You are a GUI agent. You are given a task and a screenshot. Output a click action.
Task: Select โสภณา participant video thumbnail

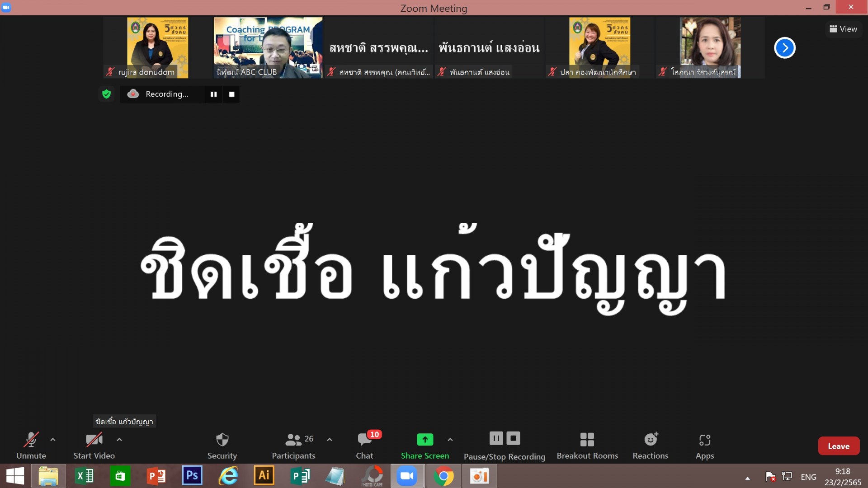[710, 48]
